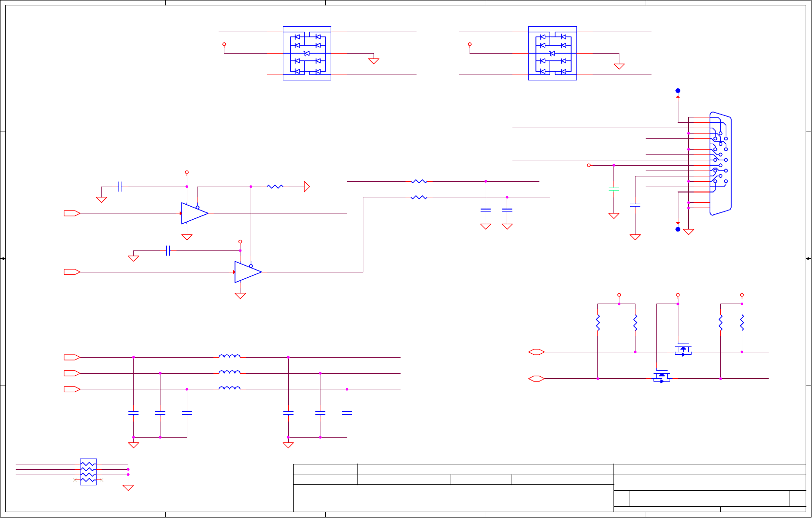Click the ground under the right filter capacitors
The height and width of the screenshot is (518, 812).
[x=288, y=445]
